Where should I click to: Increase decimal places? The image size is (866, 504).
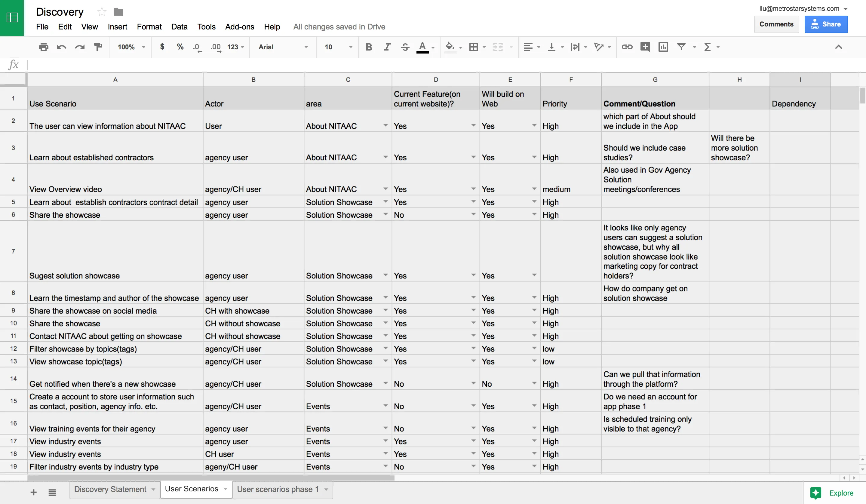point(216,47)
